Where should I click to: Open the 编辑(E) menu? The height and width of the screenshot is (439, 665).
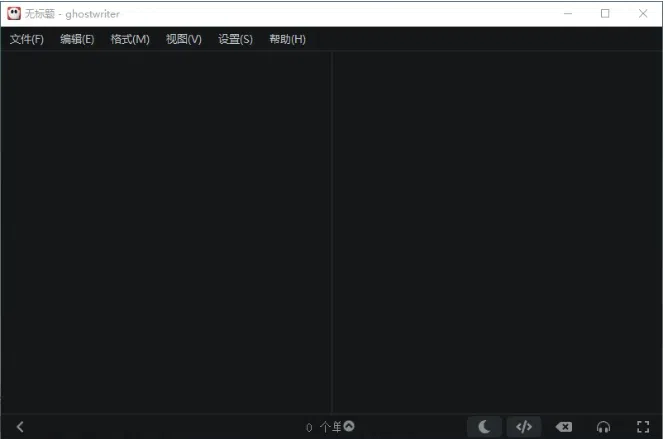point(77,39)
